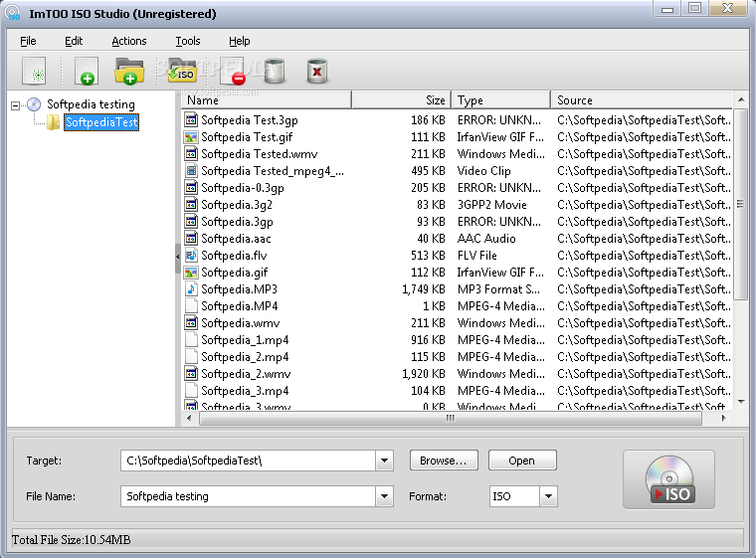
Task: Click the FLV File type cell
Action: (476, 256)
